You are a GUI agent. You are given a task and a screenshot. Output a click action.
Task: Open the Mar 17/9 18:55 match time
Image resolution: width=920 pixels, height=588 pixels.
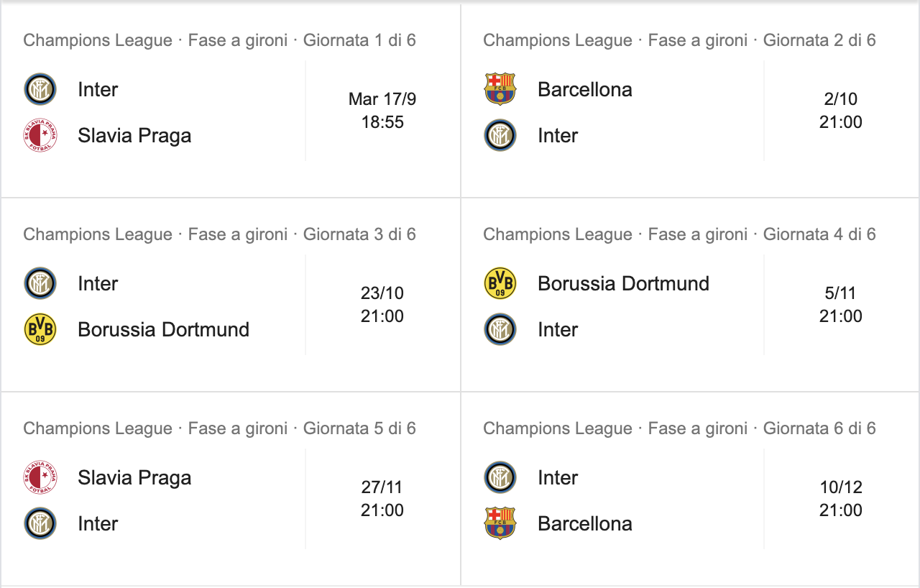[382, 111]
